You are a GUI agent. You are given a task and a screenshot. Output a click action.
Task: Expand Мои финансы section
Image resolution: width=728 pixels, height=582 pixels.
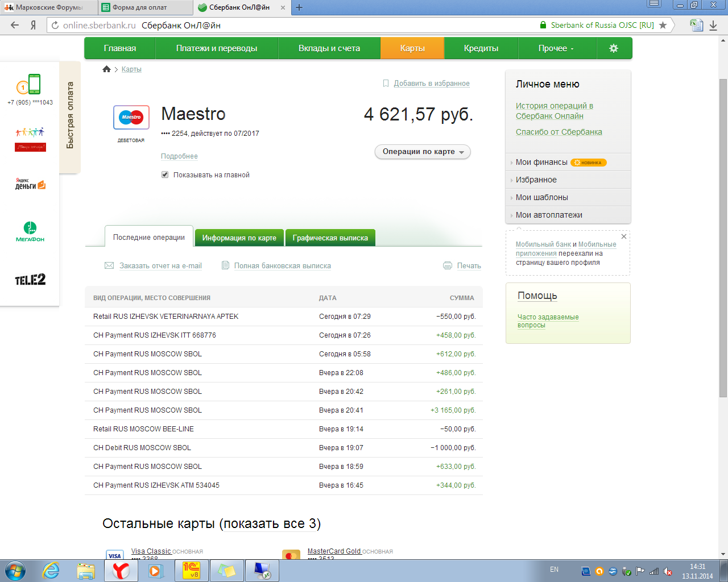pos(541,162)
